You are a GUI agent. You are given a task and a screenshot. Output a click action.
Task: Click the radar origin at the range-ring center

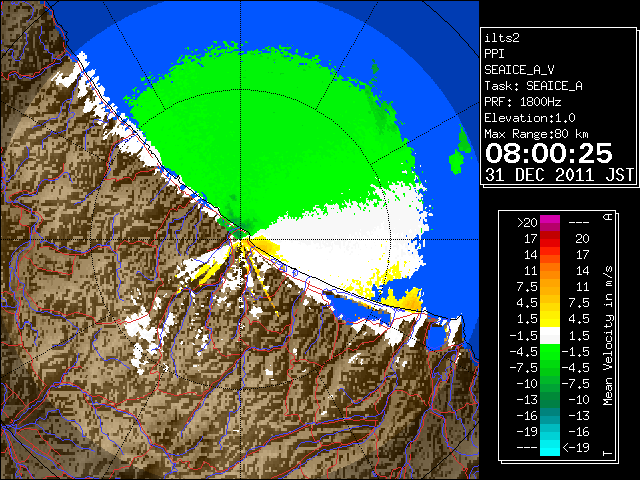(241, 239)
